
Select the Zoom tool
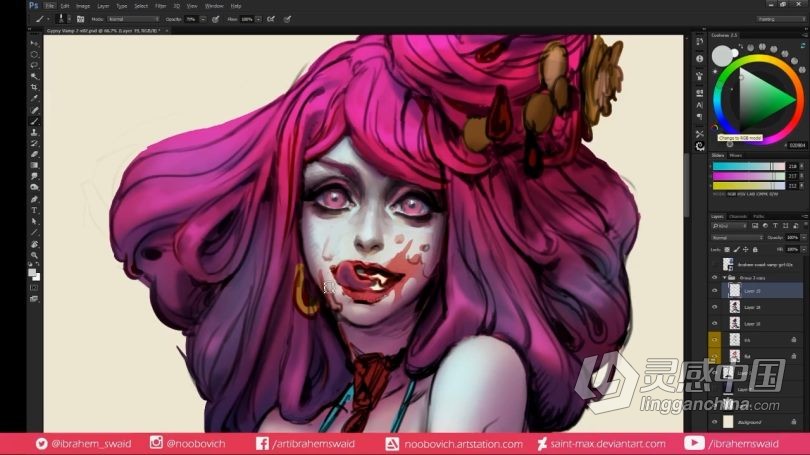(x=34, y=255)
